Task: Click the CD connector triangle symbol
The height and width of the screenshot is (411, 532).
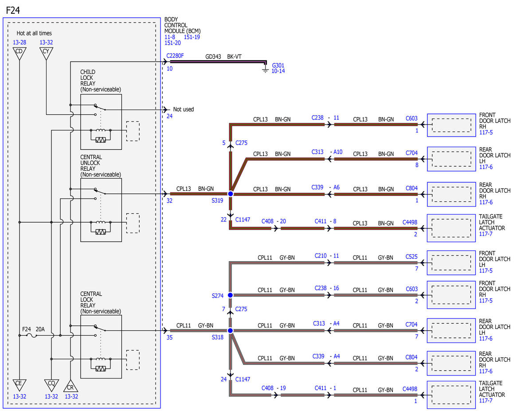Action: [19, 52]
